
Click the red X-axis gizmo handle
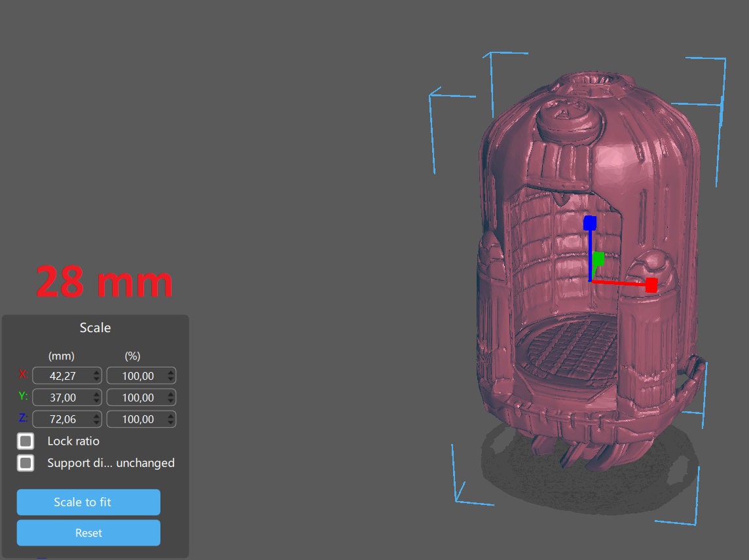point(651,285)
